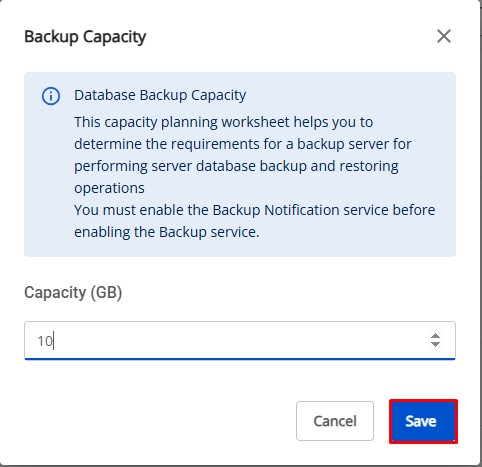The image size is (482, 467).
Task: Click the blank middle of the capacity field
Action: click(x=240, y=340)
